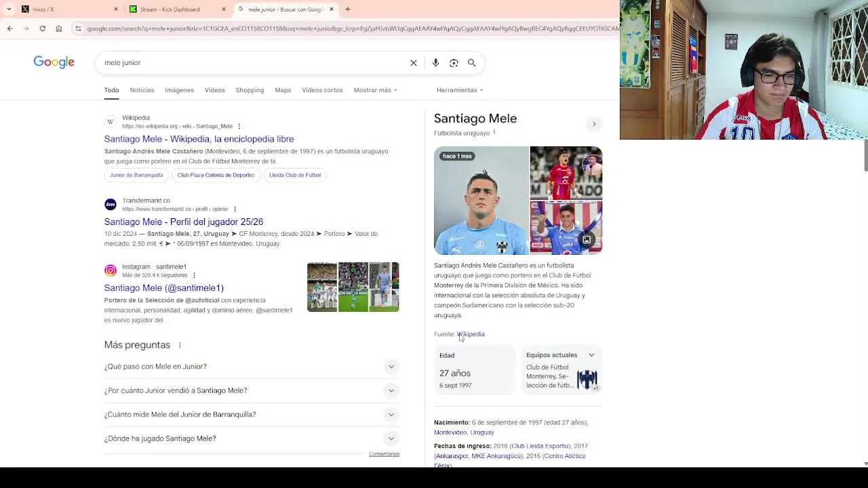Open the image gallery icon on photos
This screenshot has height=488, width=868.
(587, 239)
